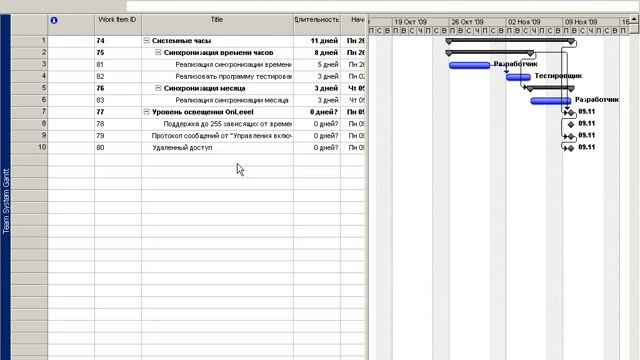This screenshot has width=640, height=360.
Task: Click Work Item ID cell 80
Action: pos(118,147)
